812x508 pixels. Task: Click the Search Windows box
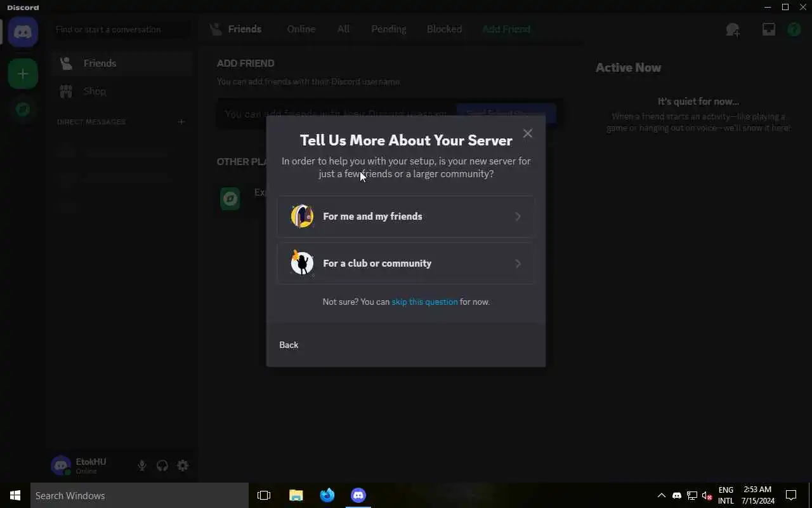tap(140, 495)
